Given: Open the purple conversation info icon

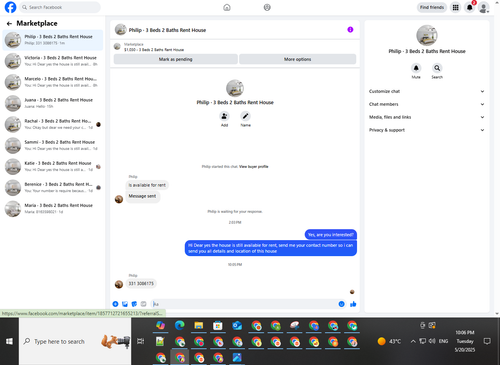Looking at the screenshot, I should (x=350, y=30).
